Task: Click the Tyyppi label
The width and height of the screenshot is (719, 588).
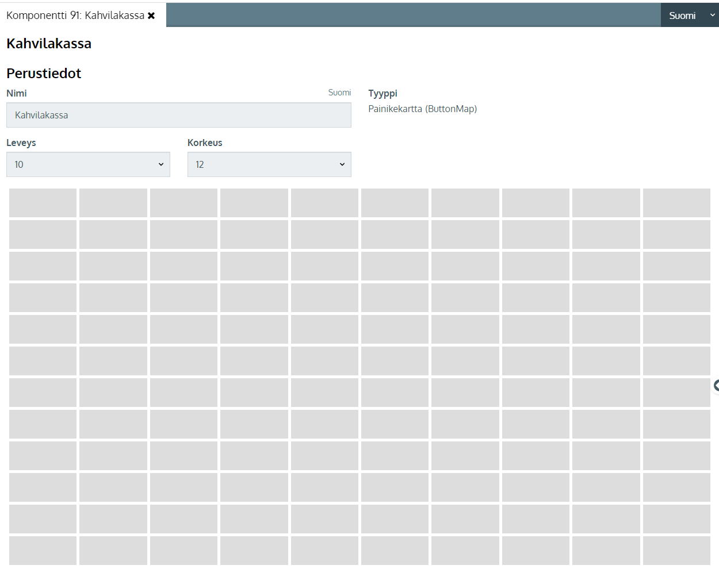Action: coord(383,93)
